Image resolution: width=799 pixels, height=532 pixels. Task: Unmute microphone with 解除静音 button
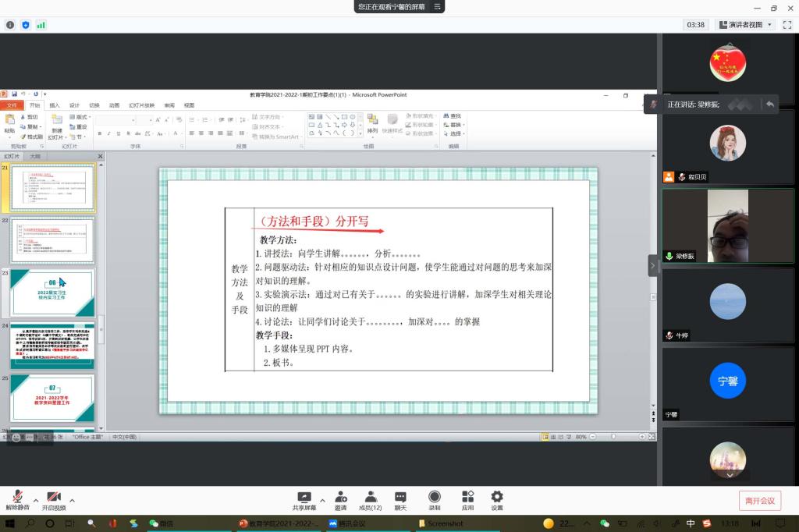[x=17, y=500]
